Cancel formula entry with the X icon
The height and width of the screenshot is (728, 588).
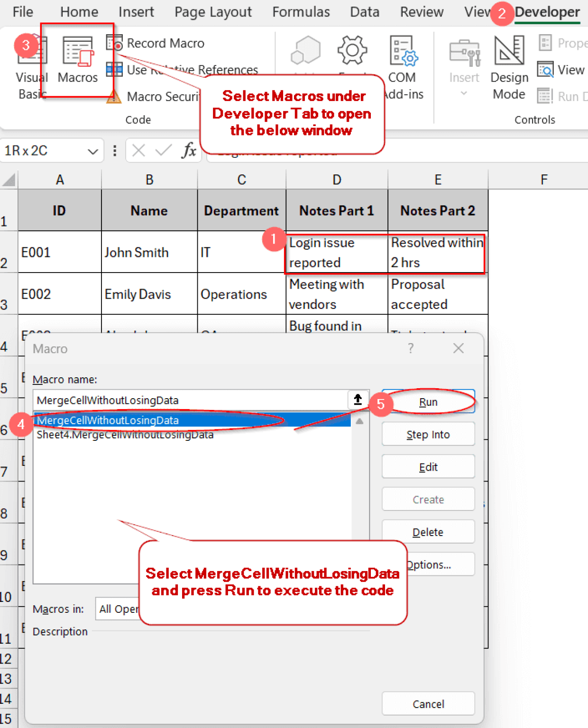click(x=138, y=151)
